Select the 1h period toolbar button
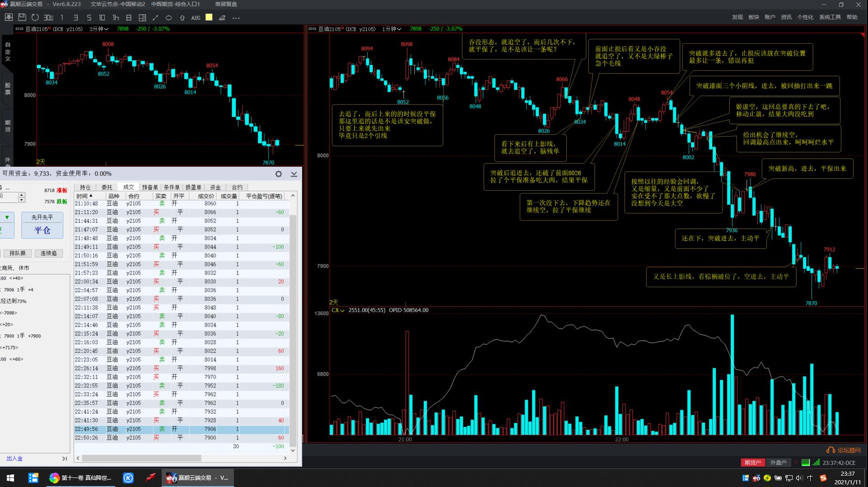Screen dimensions: 868x487 coord(116,18)
